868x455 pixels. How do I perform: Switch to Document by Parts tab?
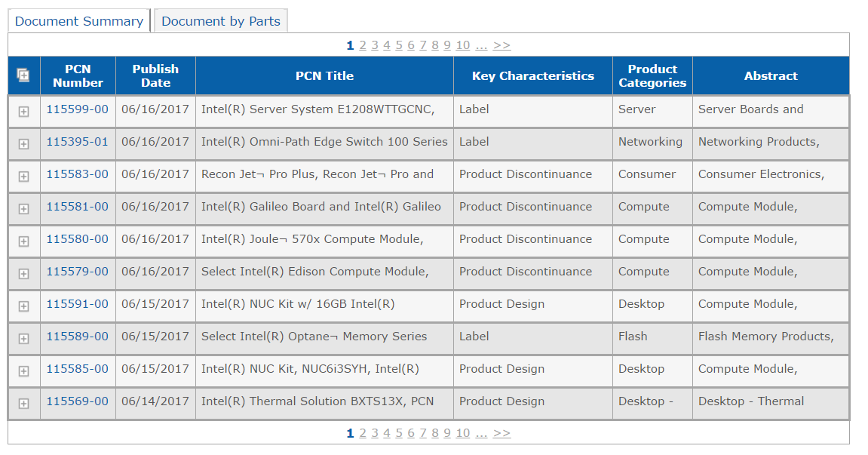(x=221, y=21)
